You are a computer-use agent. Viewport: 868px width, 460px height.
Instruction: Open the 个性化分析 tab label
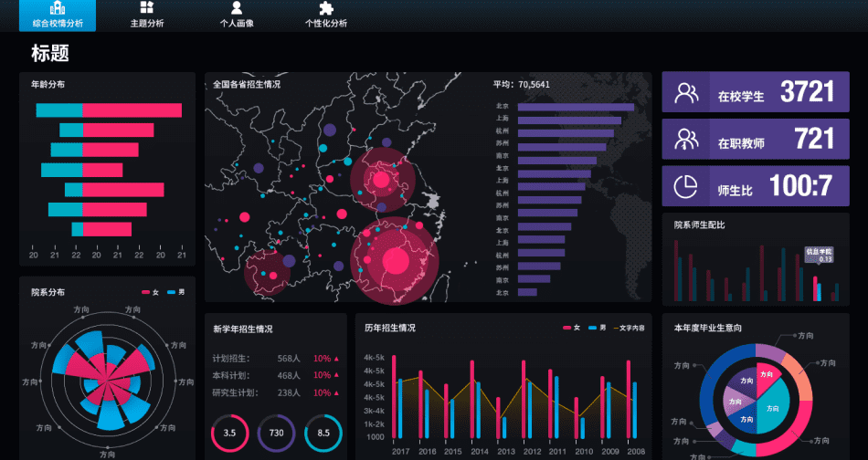[326, 24]
